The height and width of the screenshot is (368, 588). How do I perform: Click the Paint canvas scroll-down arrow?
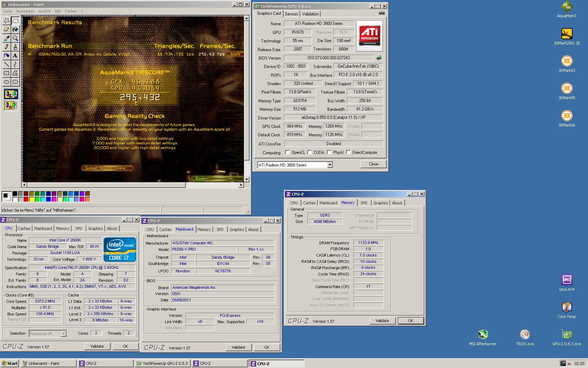point(246,179)
